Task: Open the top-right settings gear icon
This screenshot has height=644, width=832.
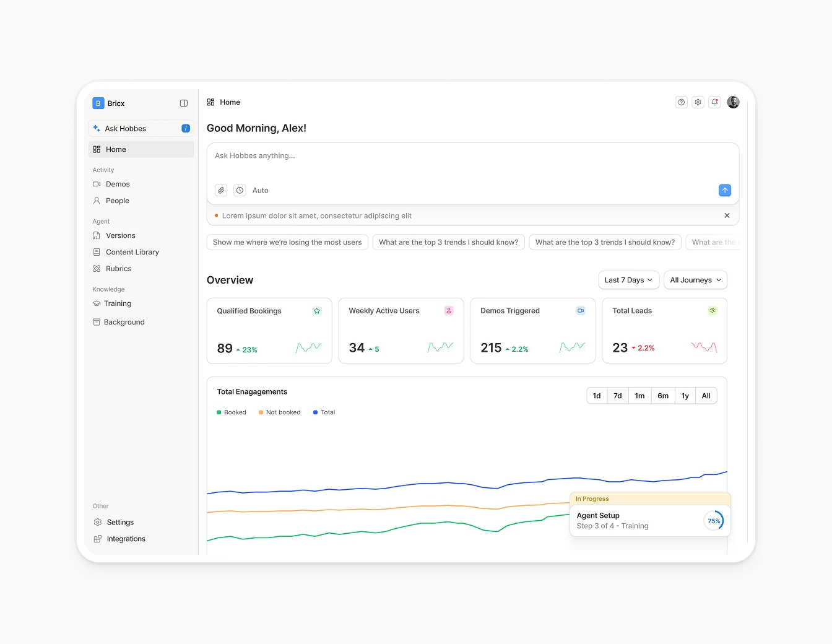Action: coord(698,102)
